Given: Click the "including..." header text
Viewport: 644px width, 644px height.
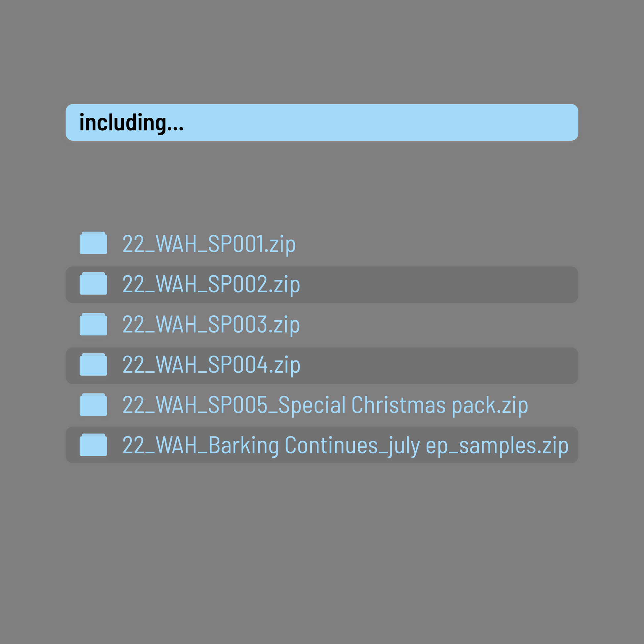Looking at the screenshot, I should pyautogui.click(x=131, y=123).
